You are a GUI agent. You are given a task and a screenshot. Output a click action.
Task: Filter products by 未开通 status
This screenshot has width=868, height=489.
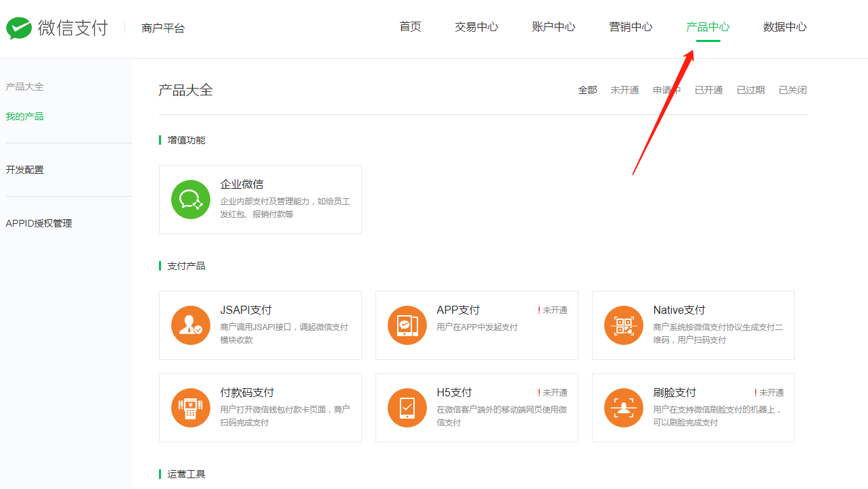tap(624, 89)
